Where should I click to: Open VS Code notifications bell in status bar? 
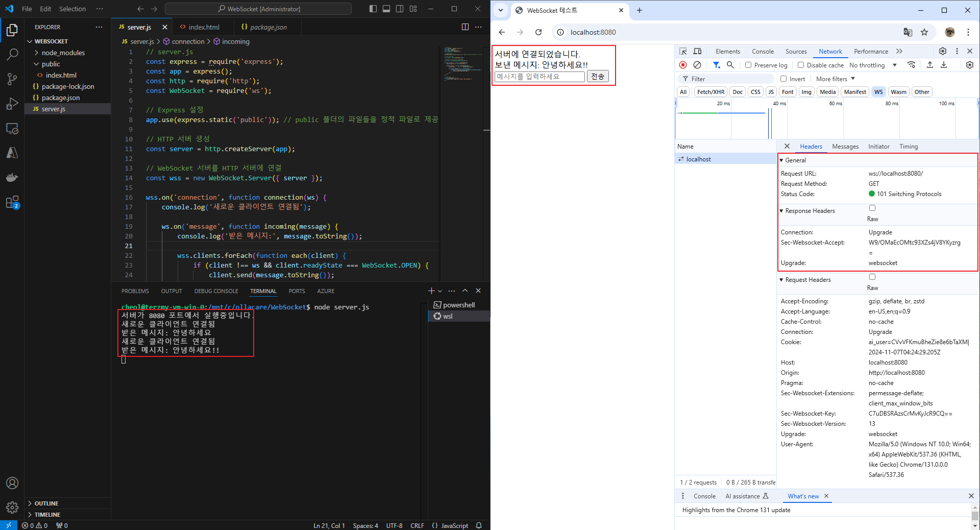[479, 525]
